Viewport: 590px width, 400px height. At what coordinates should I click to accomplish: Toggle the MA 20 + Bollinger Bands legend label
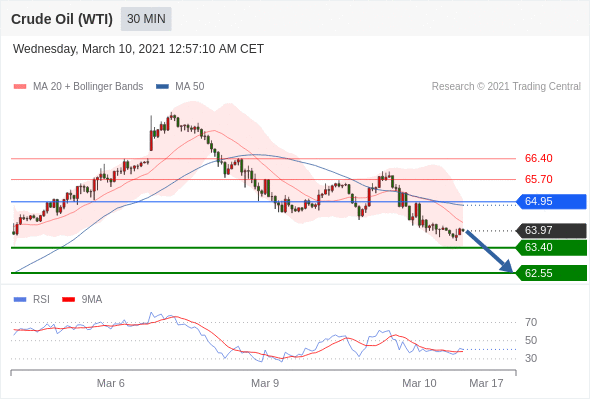pos(88,87)
